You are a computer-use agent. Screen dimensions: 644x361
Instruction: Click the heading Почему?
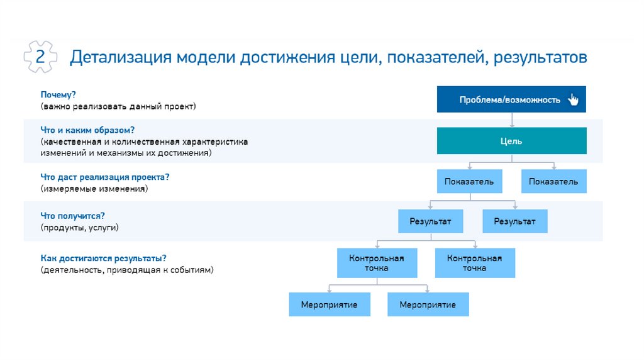point(58,94)
